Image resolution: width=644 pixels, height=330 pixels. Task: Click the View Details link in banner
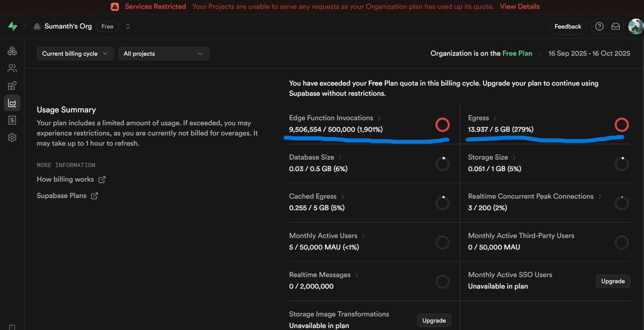520,6
